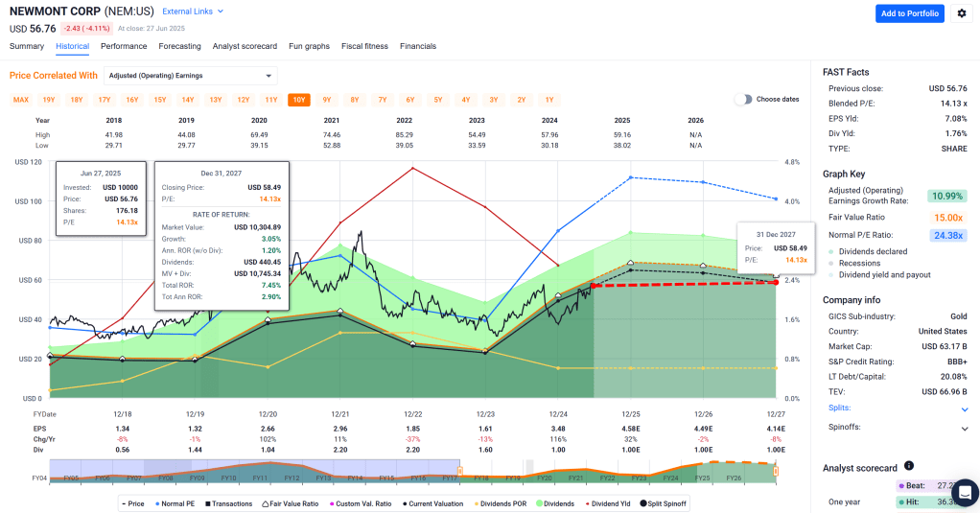Select the MAX time range button
The height and width of the screenshot is (513, 980).
click(x=21, y=100)
